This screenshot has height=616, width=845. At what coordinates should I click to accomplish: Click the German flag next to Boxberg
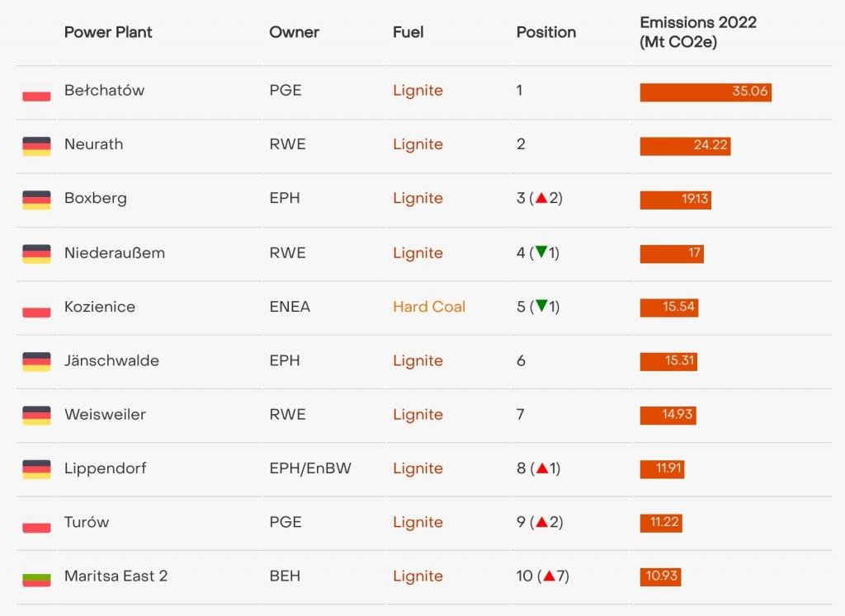(36, 199)
